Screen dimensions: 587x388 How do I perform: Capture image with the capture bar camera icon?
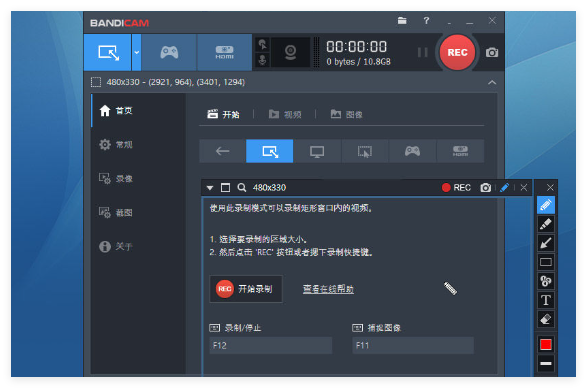[x=486, y=188]
